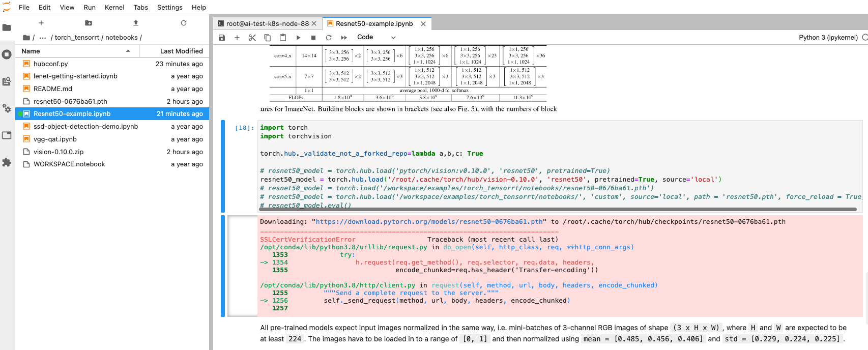Open the Edit menu

coord(45,7)
